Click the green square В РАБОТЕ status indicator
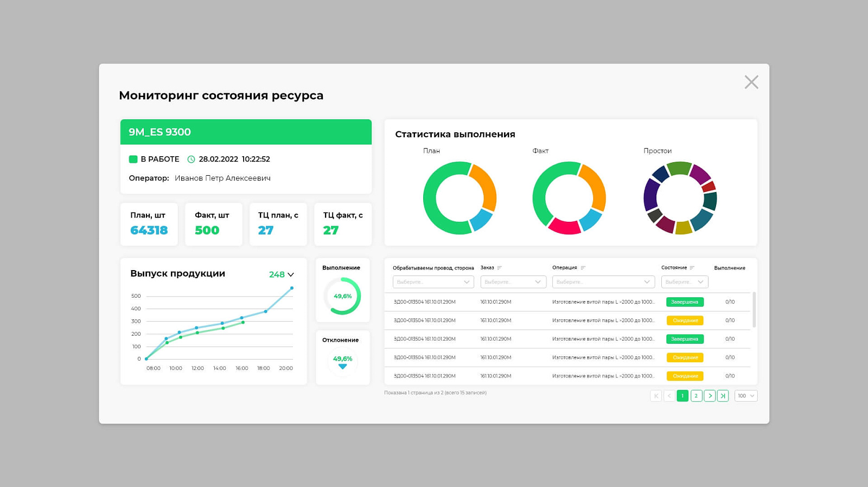This screenshot has width=868, height=487. (x=133, y=159)
